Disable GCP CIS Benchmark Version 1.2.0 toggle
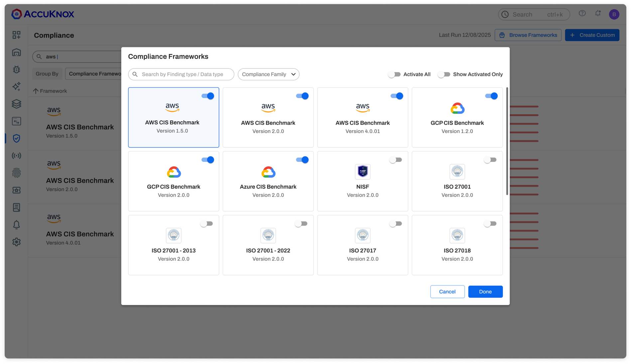 click(491, 96)
